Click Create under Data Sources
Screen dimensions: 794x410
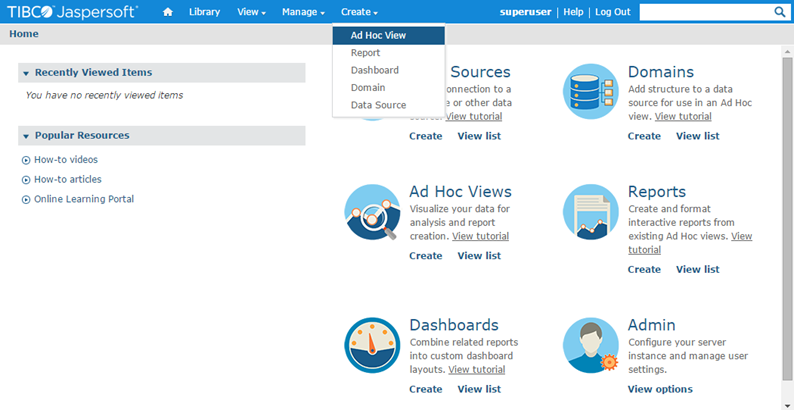426,136
